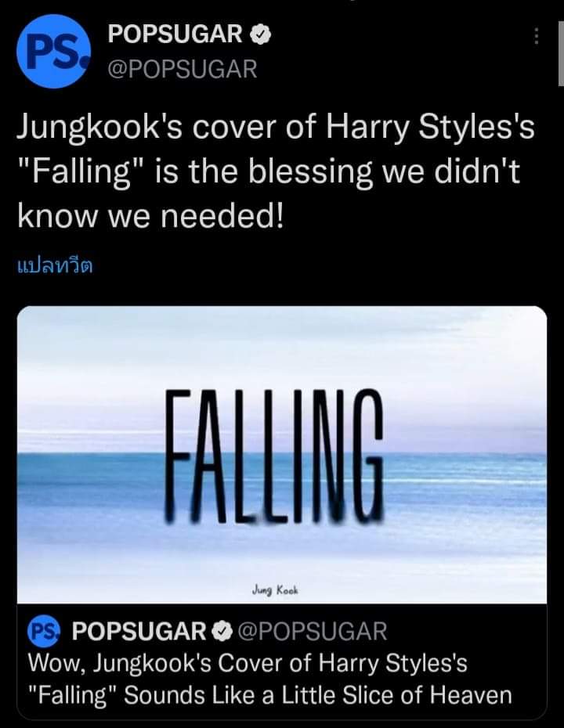The image size is (564, 728).
Task: Click the Jung Kook caption on cover art
Action: (x=276, y=590)
